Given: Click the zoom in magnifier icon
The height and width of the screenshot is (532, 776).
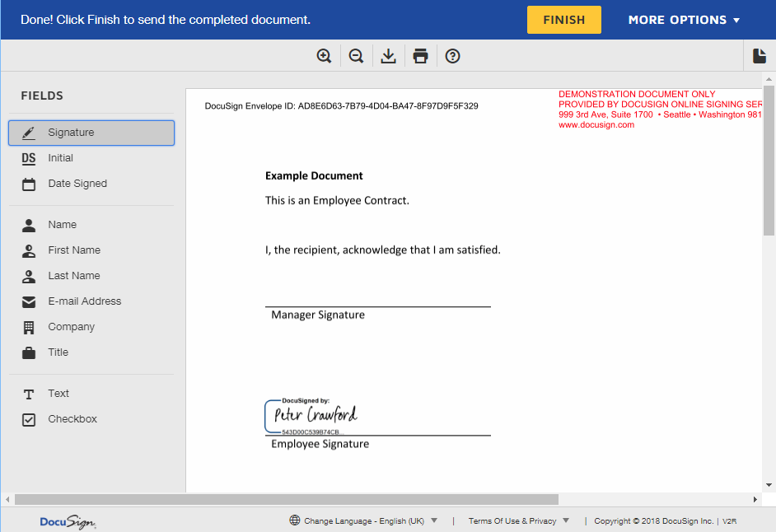Looking at the screenshot, I should click(x=325, y=56).
